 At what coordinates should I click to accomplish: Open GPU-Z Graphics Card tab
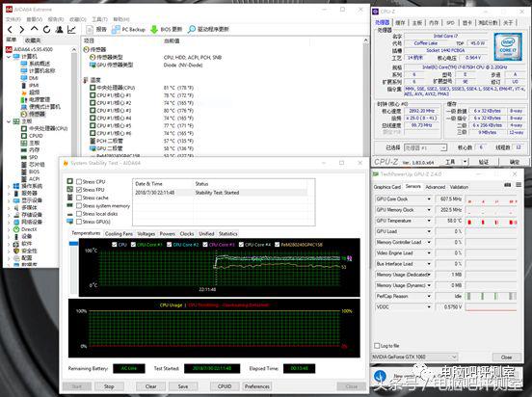point(387,187)
